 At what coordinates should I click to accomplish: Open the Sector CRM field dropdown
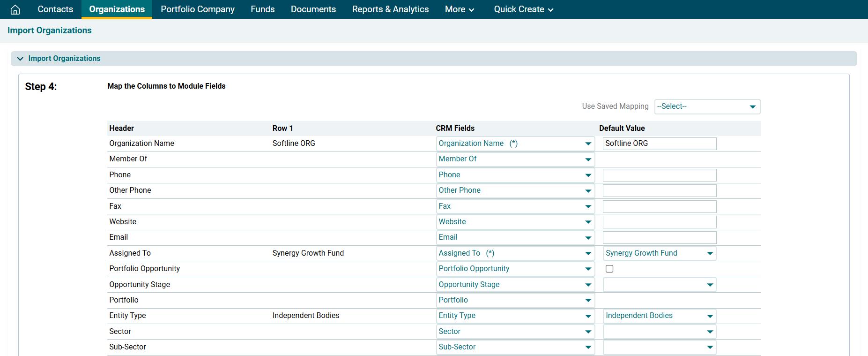515,332
